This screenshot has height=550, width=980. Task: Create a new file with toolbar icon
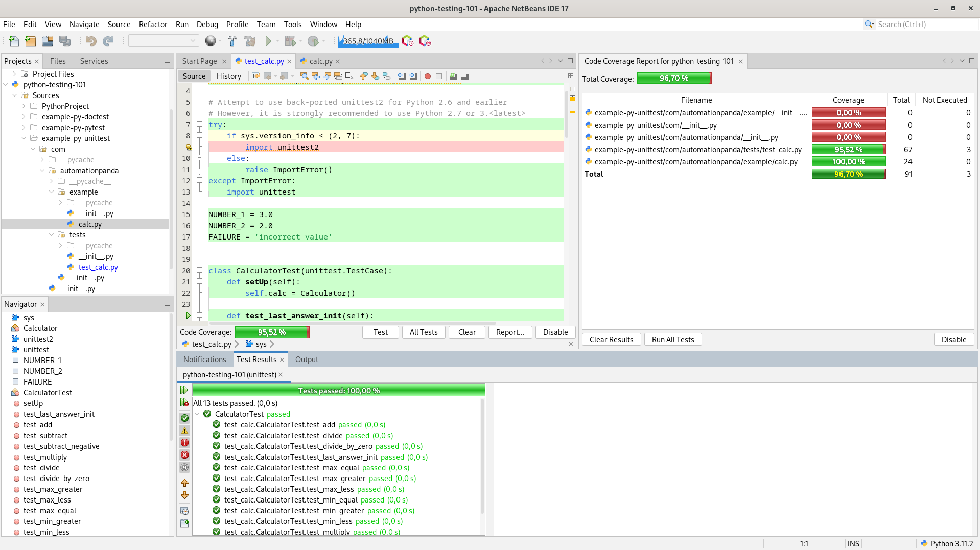click(x=14, y=41)
